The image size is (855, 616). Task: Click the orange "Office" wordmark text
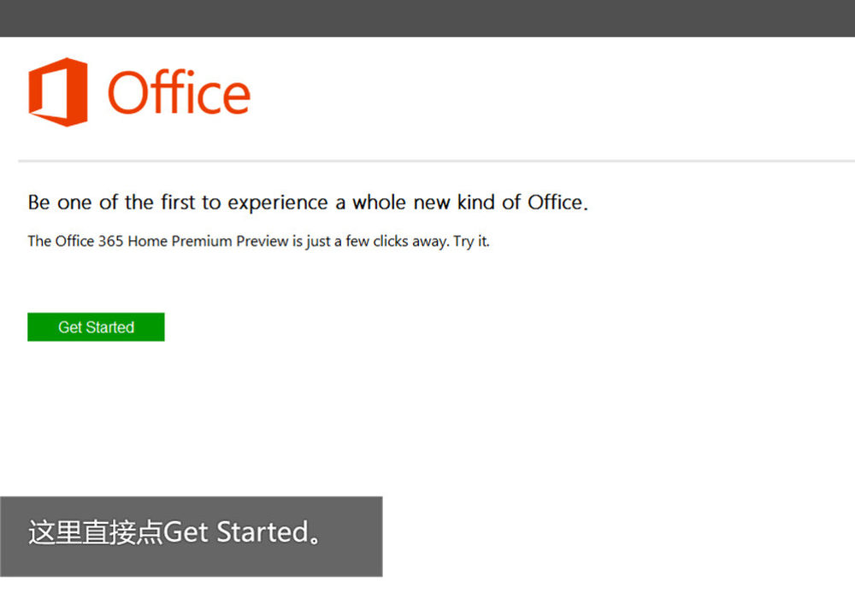[x=179, y=93]
